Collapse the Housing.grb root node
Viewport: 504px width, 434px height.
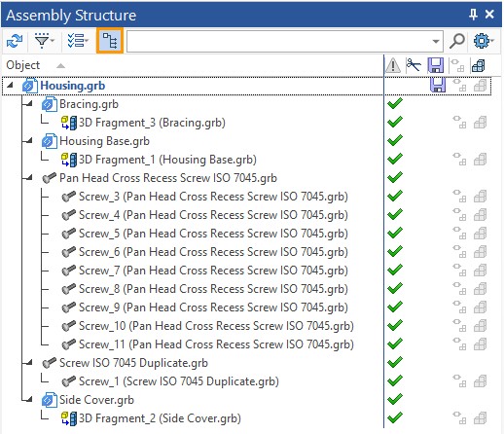tap(10, 85)
